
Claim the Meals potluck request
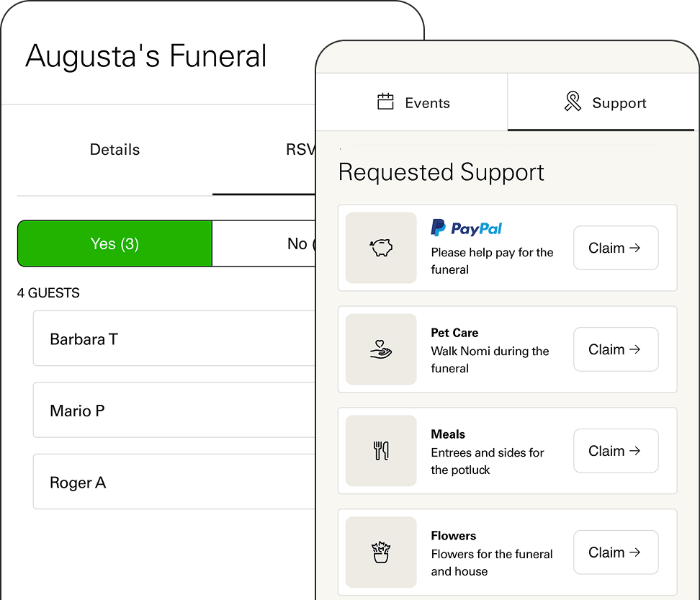(616, 451)
